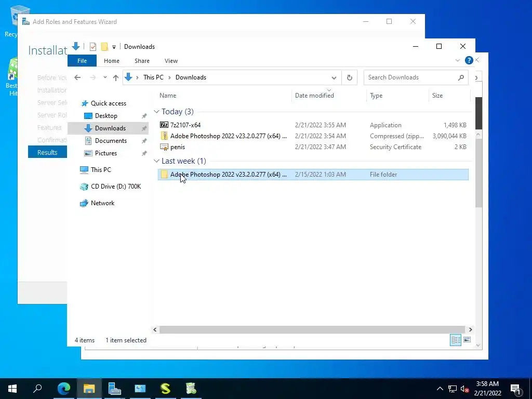Open the address bar history dropdown
The width and height of the screenshot is (532, 399).
coord(334,78)
